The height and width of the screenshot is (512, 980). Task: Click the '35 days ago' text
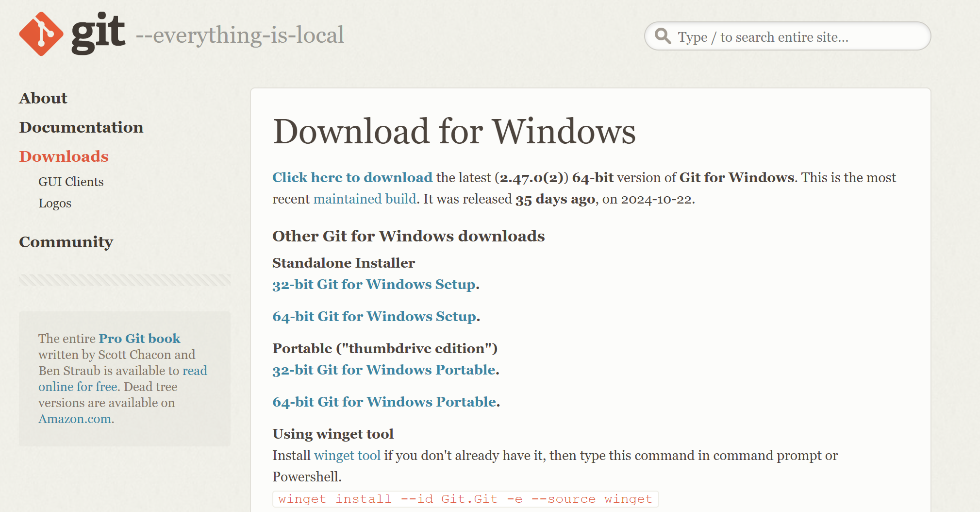(x=555, y=199)
